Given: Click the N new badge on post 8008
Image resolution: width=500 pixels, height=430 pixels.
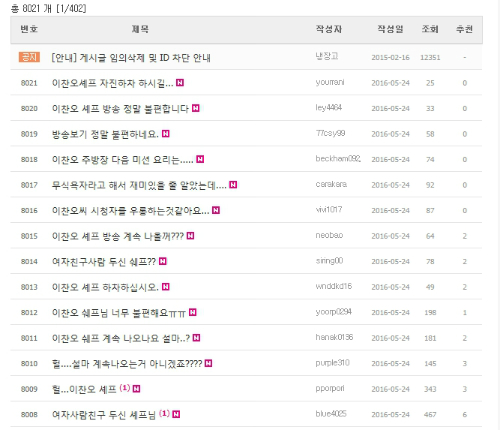Looking at the screenshot, I should click(176, 414).
